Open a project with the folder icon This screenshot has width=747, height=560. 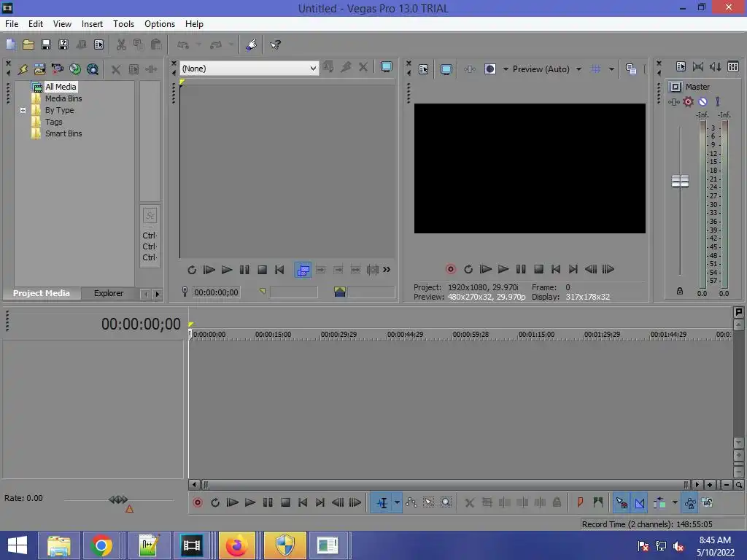(x=28, y=44)
